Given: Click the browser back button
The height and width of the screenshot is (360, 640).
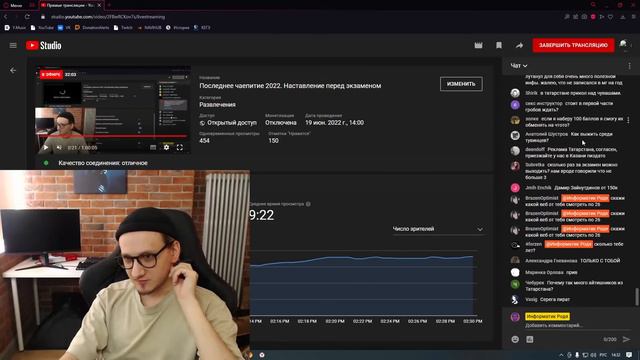Looking at the screenshot, I should click(x=6, y=17).
